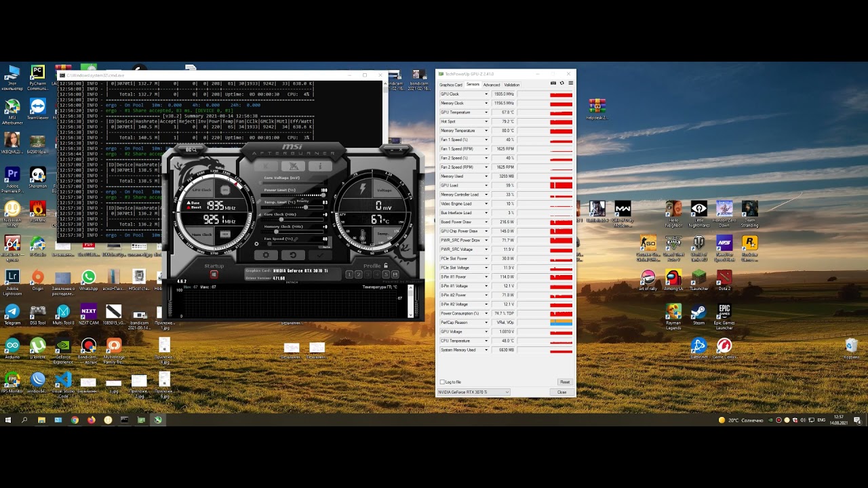
Task: Switch to GPU-Z Graphics Card tab
Action: pyautogui.click(x=451, y=85)
